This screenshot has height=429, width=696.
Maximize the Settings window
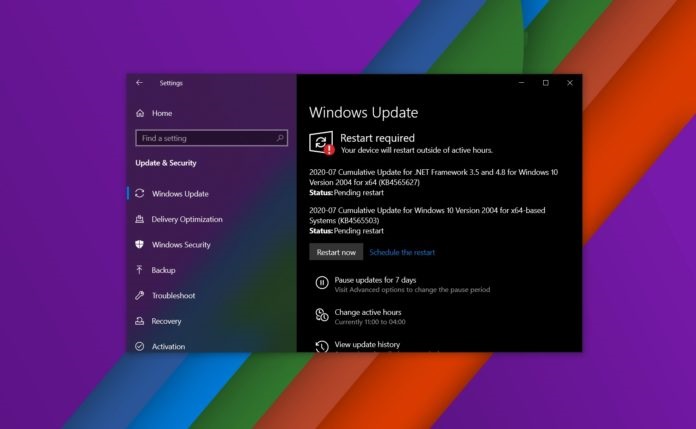pos(546,83)
